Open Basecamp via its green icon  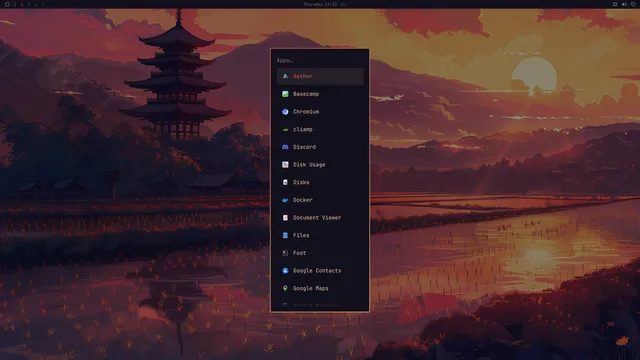point(285,94)
